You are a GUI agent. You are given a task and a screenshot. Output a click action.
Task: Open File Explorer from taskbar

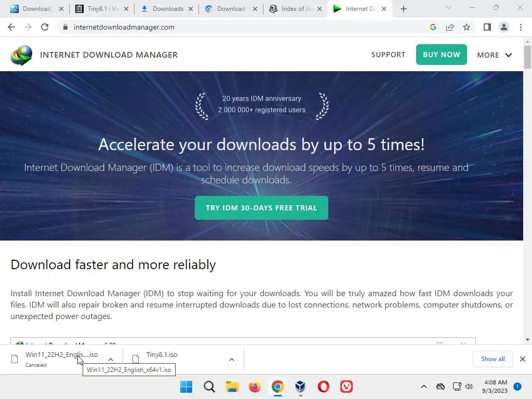tap(232, 387)
